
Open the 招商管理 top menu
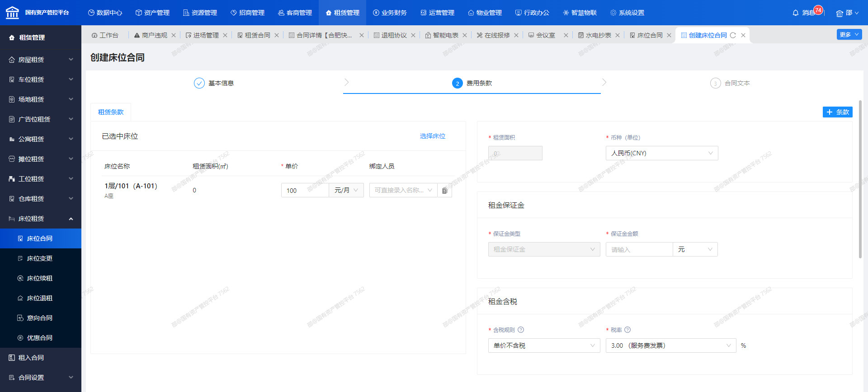[247, 13]
